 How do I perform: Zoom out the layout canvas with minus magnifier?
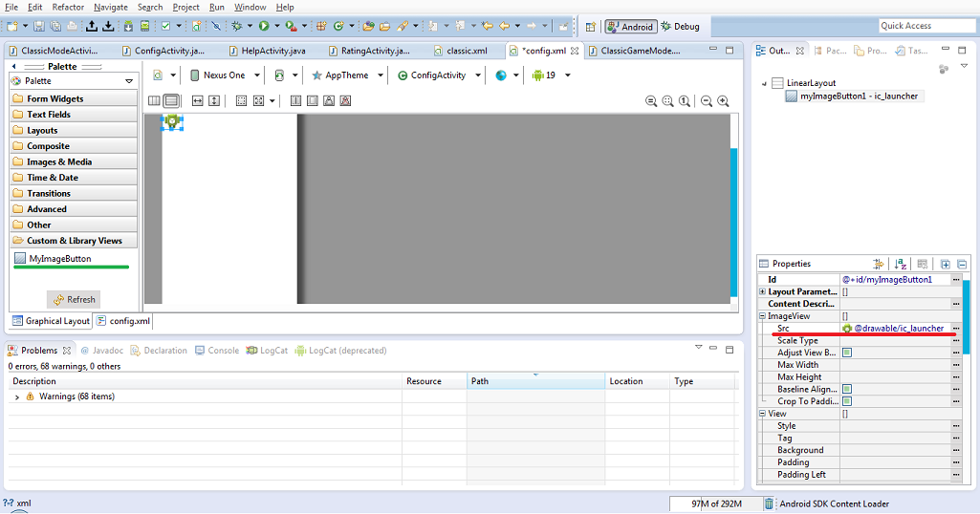coord(707,101)
